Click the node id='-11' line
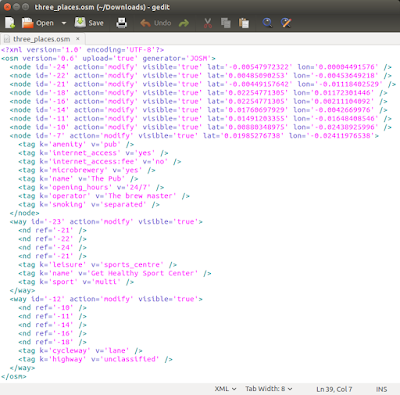Viewport: 400px width, 395px height. (200, 119)
